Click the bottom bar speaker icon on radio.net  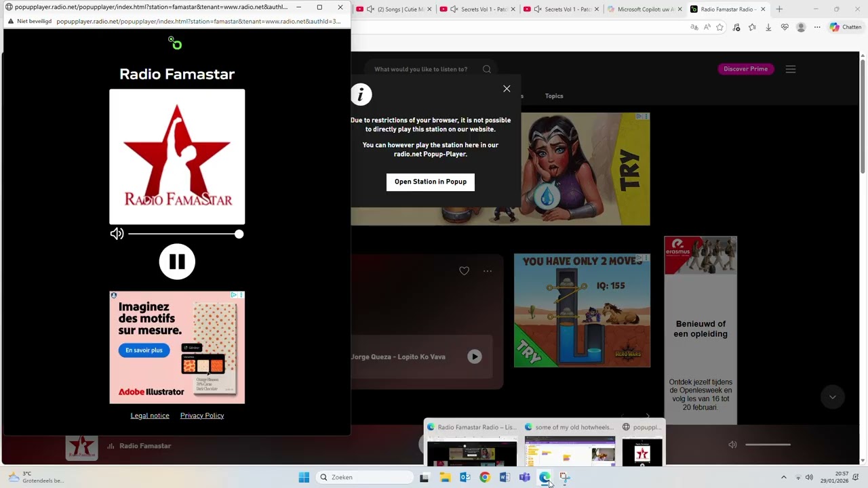(x=732, y=445)
